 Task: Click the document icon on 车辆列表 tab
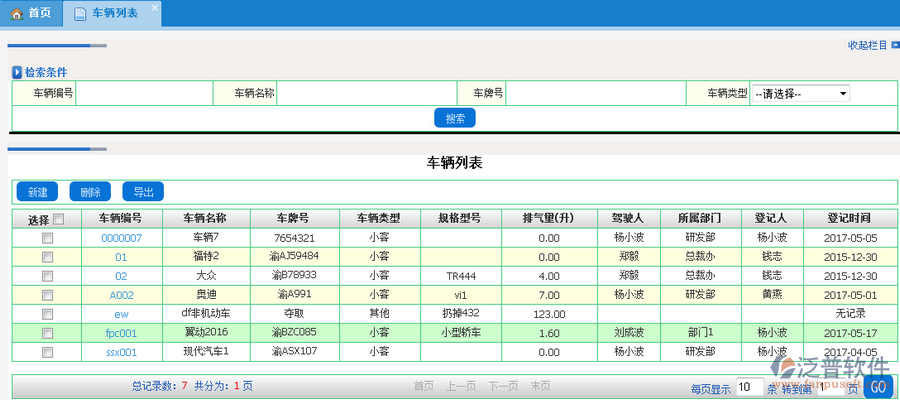(x=79, y=13)
